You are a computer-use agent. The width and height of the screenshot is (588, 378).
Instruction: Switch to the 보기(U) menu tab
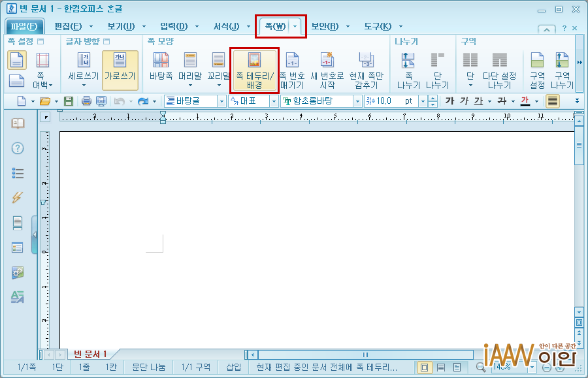pos(121,26)
